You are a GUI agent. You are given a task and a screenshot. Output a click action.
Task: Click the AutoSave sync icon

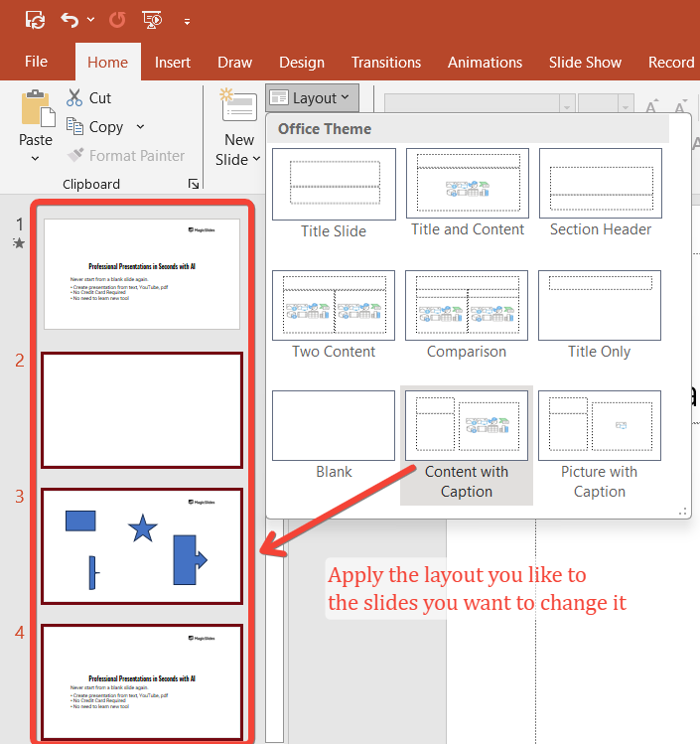tap(34, 19)
